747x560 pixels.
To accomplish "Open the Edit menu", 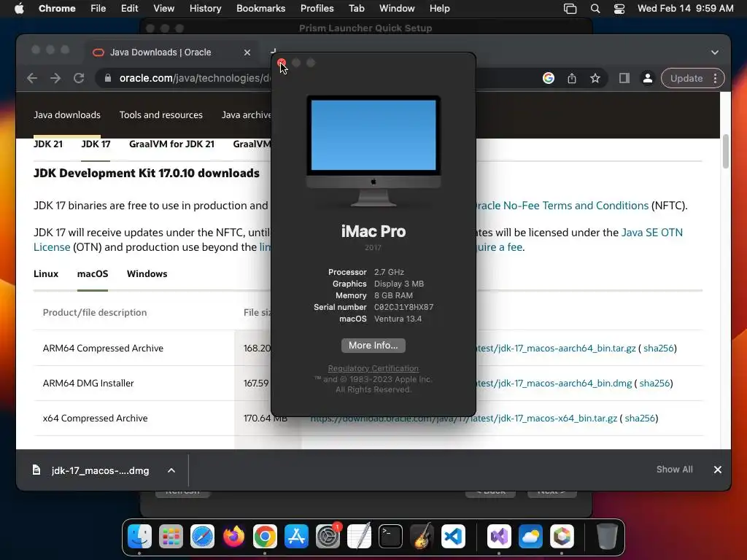I will (129, 9).
